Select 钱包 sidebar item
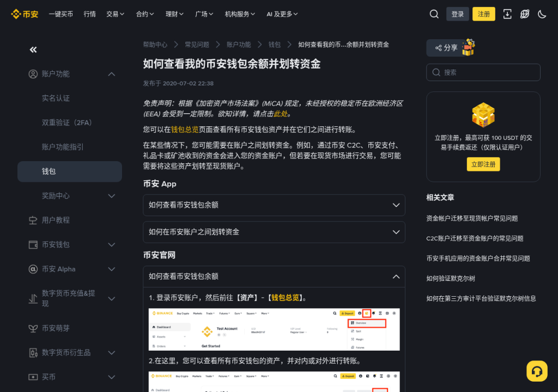The height and width of the screenshot is (392, 558). click(x=70, y=171)
